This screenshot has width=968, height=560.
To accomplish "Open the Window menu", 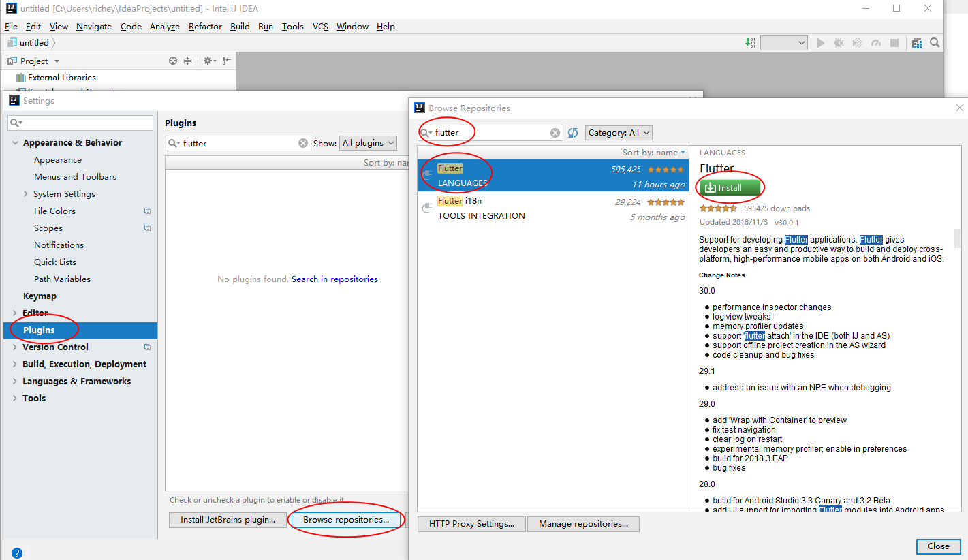I will (x=352, y=27).
